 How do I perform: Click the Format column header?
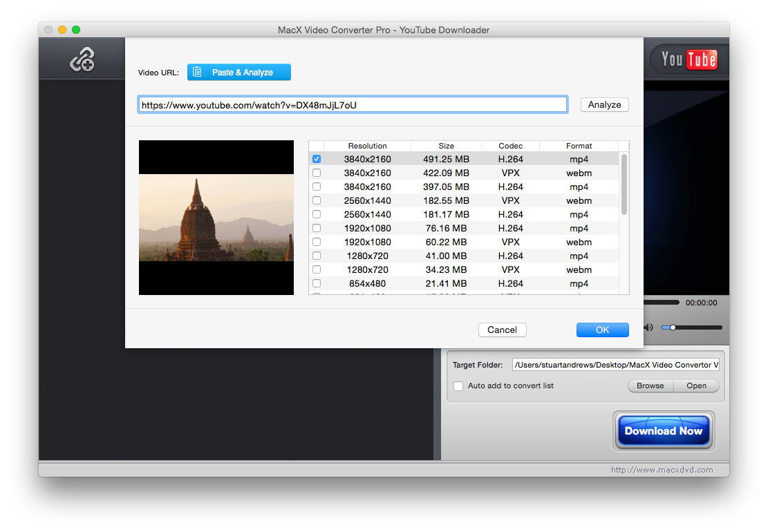click(579, 146)
